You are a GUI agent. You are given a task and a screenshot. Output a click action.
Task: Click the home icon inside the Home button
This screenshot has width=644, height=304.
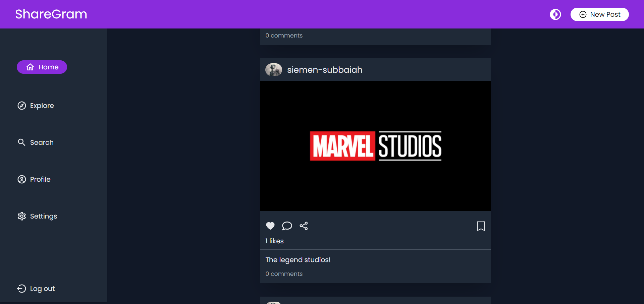[x=30, y=67]
